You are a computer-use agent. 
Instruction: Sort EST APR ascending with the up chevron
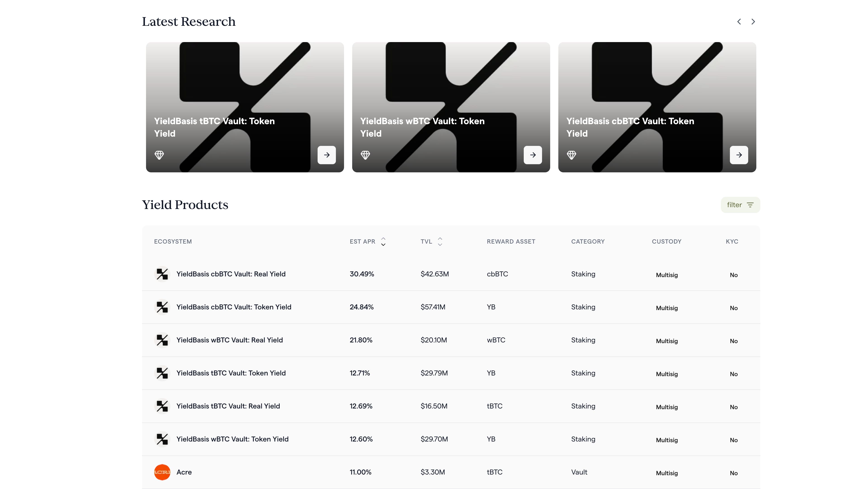pos(383,239)
